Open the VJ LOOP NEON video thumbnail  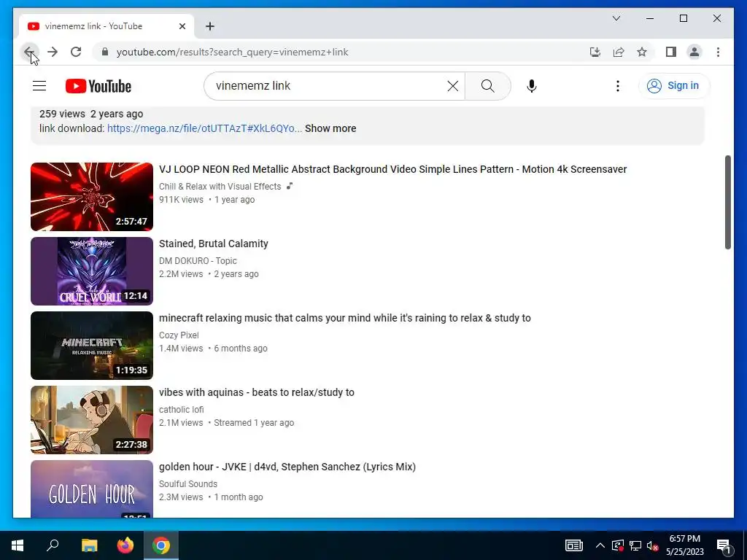coord(91,197)
